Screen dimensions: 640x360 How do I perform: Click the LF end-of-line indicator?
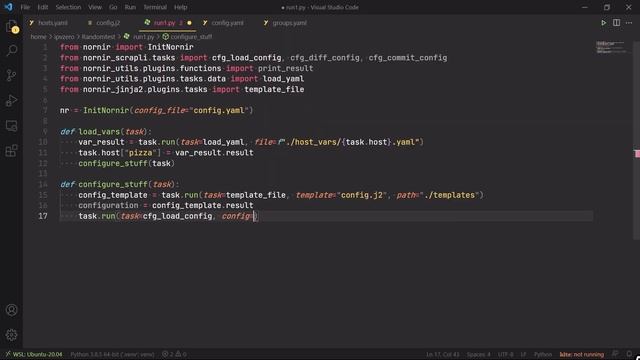click(523, 354)
